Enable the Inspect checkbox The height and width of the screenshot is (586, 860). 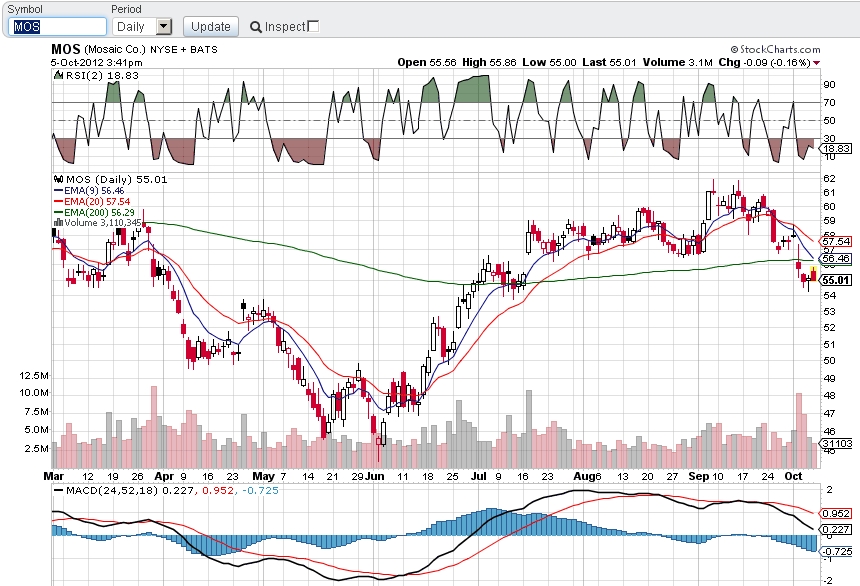coord(313,26)
